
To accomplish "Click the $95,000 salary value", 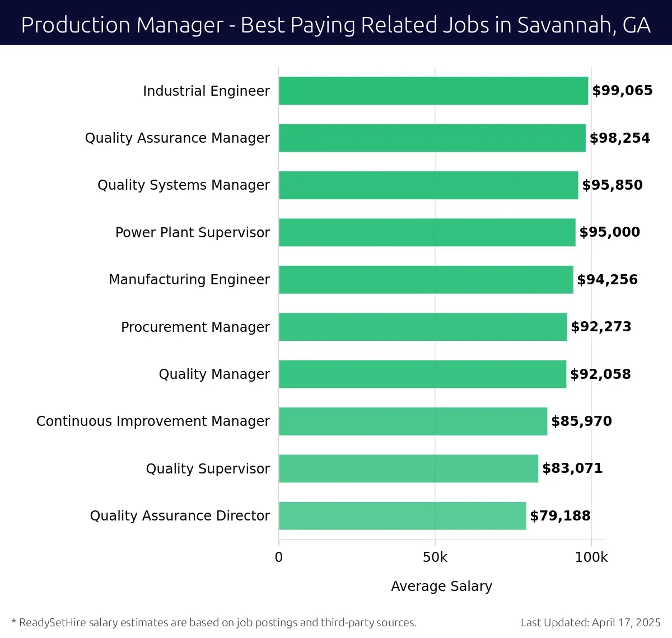I will point(610,232).
